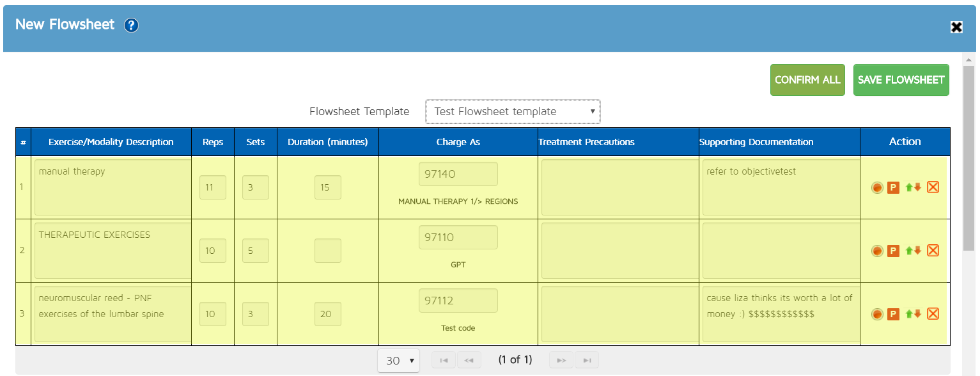Click the reorder arrows icon for row 2

(913, 251)
